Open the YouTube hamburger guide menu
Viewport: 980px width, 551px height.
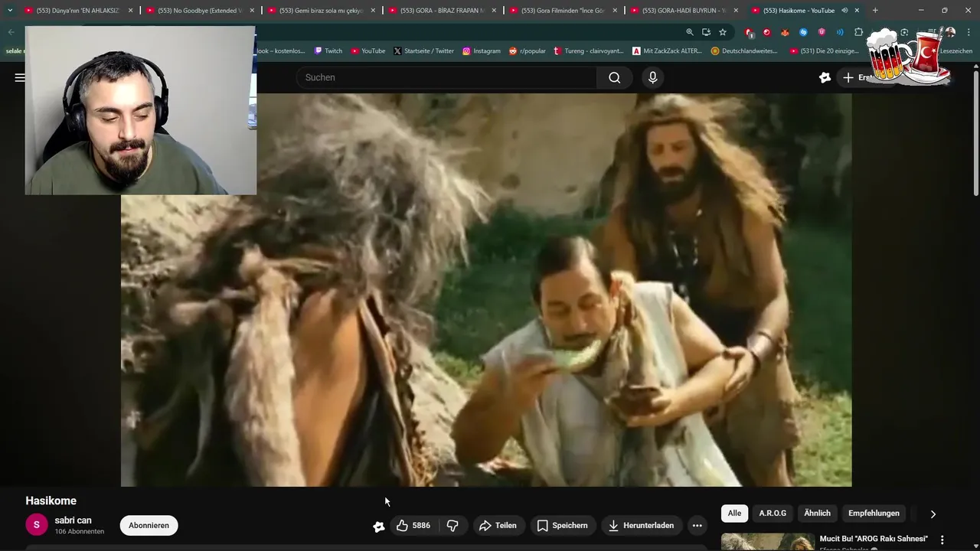(19, 77)
